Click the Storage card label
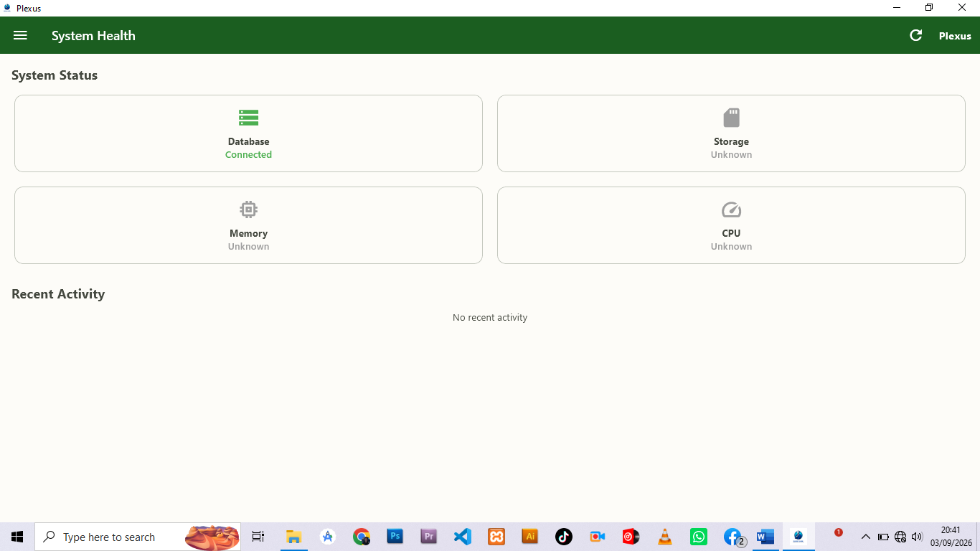980x551 pixels. pos(731,141)
